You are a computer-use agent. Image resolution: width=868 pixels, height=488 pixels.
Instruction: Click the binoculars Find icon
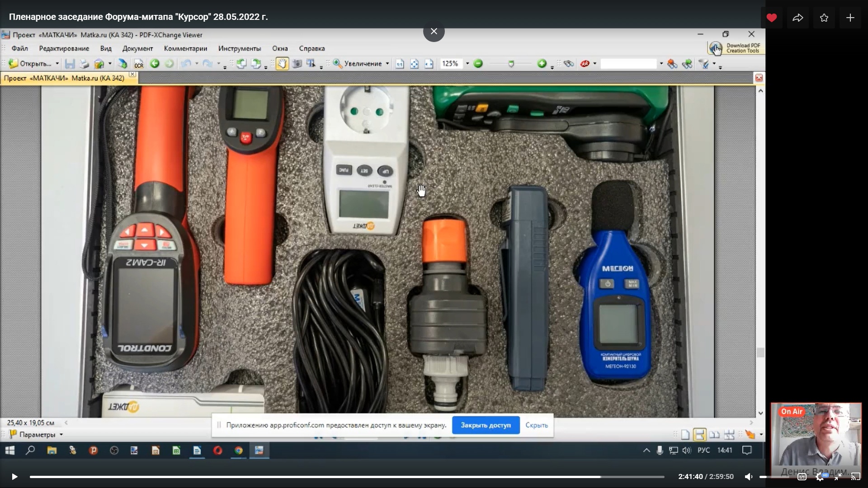[x=569, y=64]
